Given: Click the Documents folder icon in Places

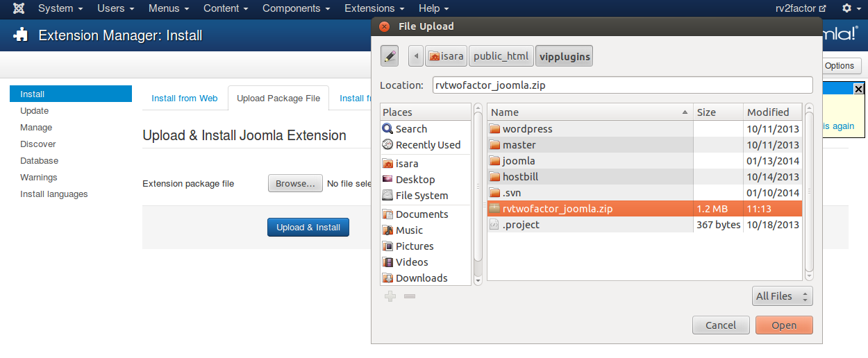Looking at the screenshot, I should click(387, 214).
